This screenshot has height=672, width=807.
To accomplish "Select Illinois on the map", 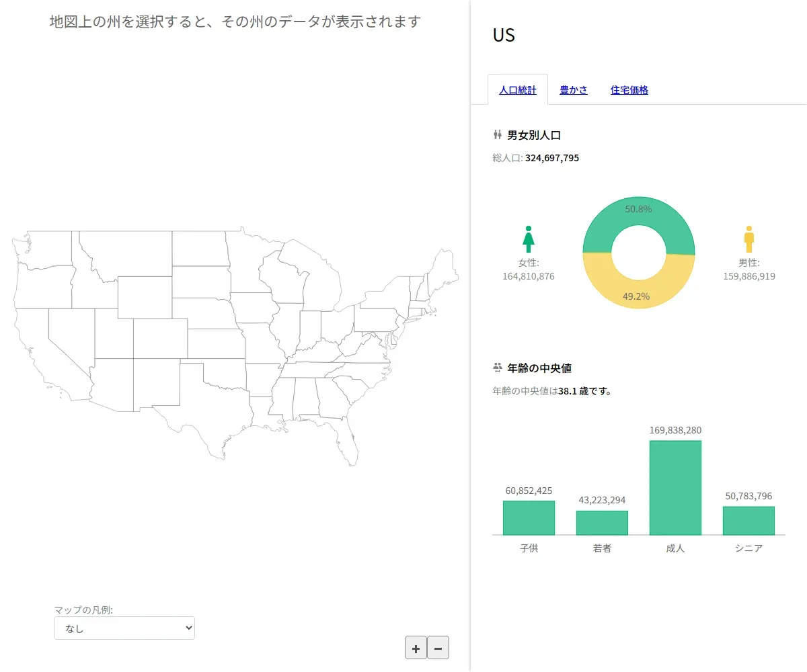I will point(287,329).
